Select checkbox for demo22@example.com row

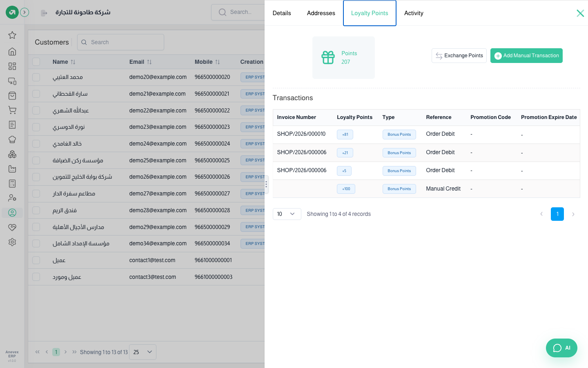coord(36,110)
